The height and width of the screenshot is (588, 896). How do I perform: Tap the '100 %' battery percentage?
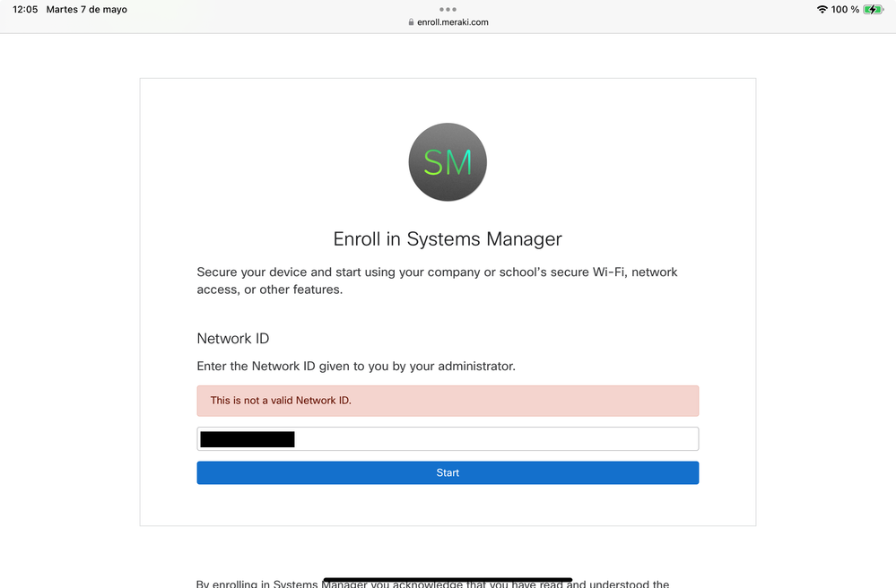pos(845,9)
